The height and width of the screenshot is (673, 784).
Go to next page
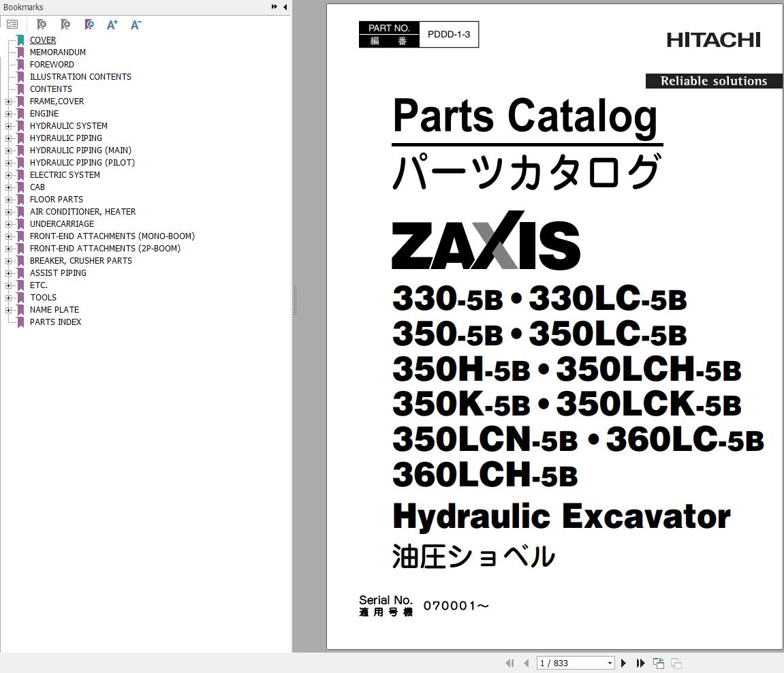point(623,663)
